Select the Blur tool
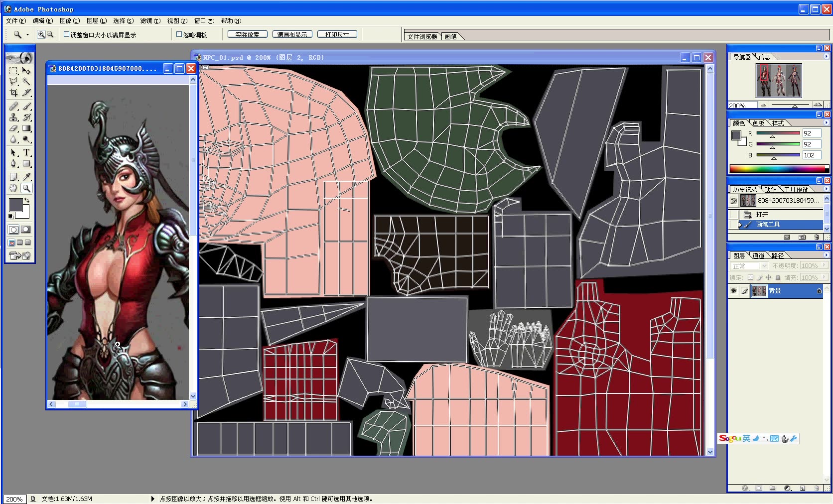The height and width of the screenshot is (504, 833). pyautogui.click(x=13, y=139)
